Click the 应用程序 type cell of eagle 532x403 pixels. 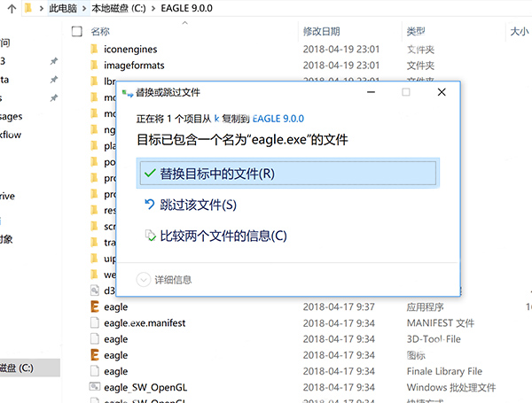(x=425, y=307)
